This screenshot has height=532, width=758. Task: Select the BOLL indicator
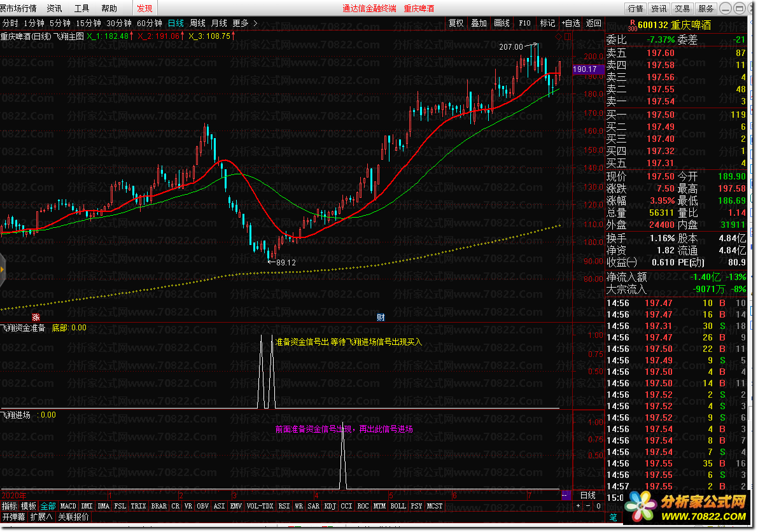pyautogui.click(x=398, y=506)
